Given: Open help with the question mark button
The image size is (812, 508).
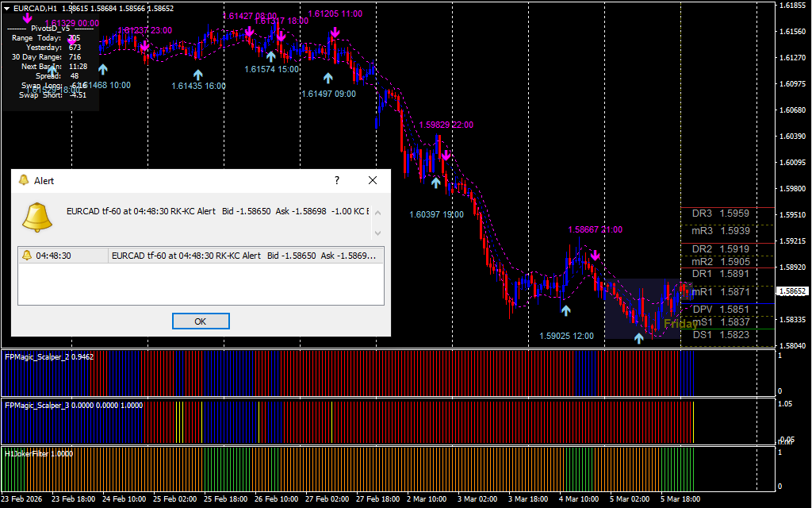Looking at the screenshot, I should click(x=337, y=181).
